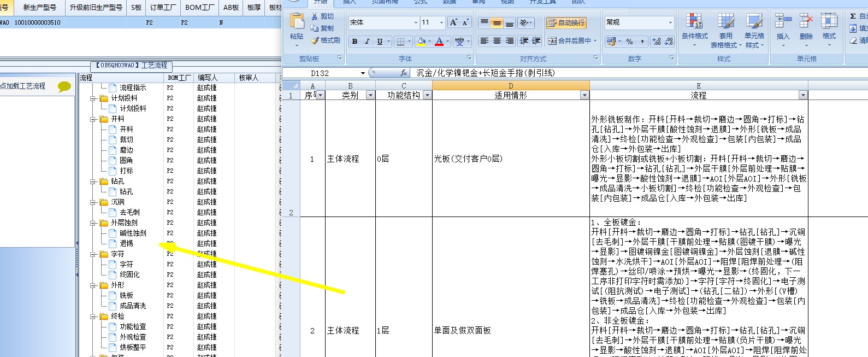This screenshot has height=357, width=868.
Task: Open the filter dropdown on 功能结构 header
Action: 427,95
